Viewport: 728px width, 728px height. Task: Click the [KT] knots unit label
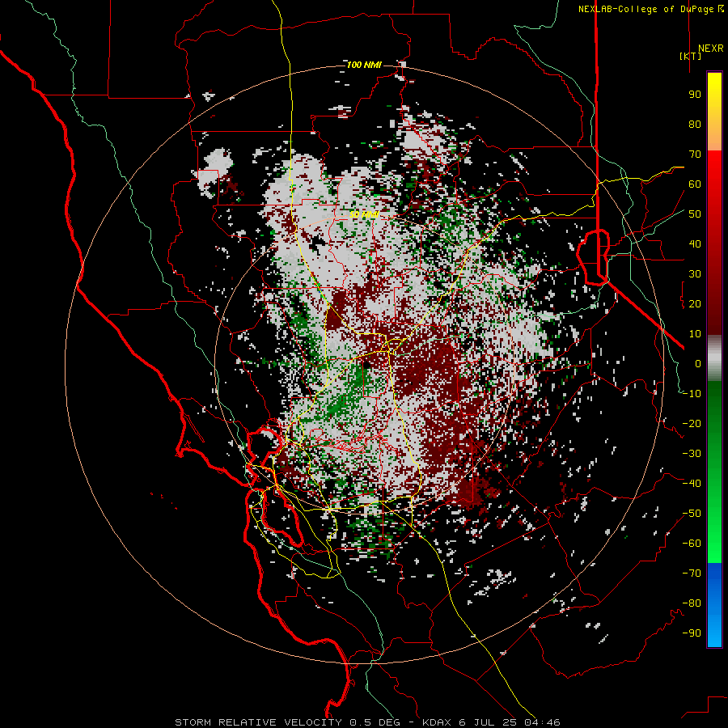(691, 56)
